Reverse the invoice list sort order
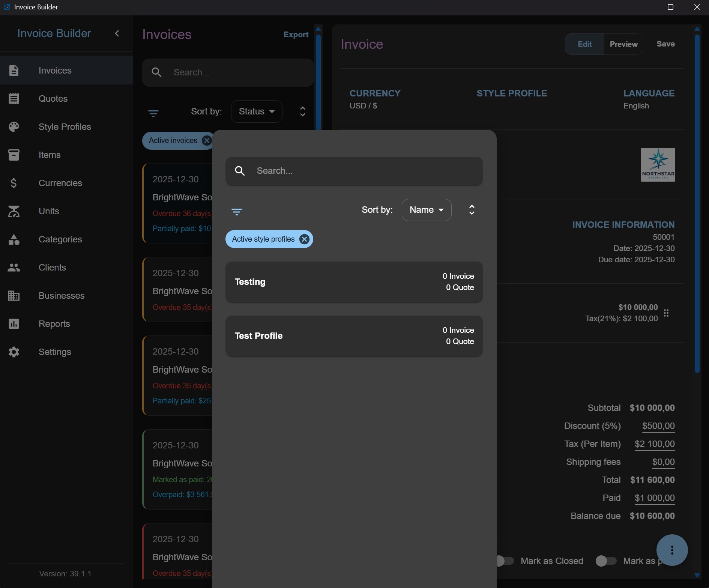 pyautogui.click(x=303, y=111)
